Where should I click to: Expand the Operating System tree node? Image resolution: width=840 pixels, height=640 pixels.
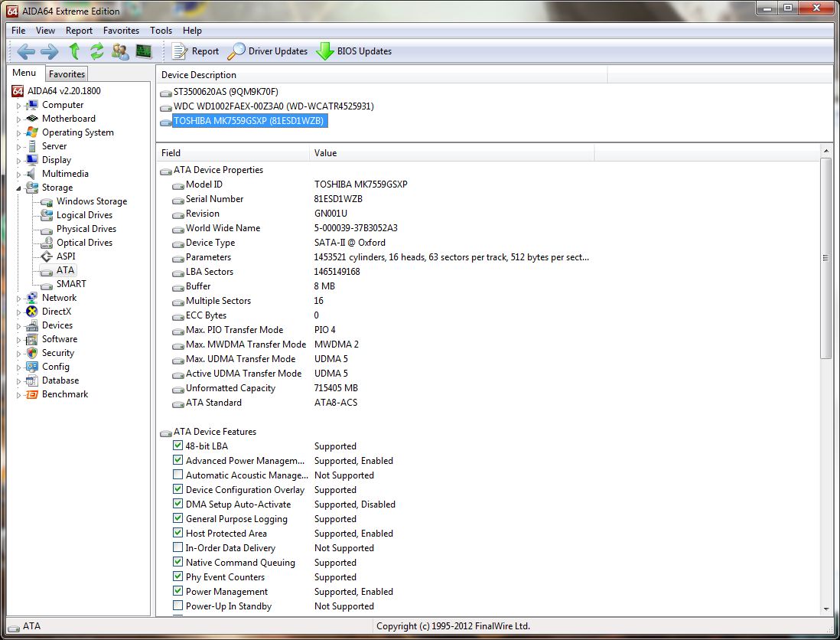click(x=18, y=133)
